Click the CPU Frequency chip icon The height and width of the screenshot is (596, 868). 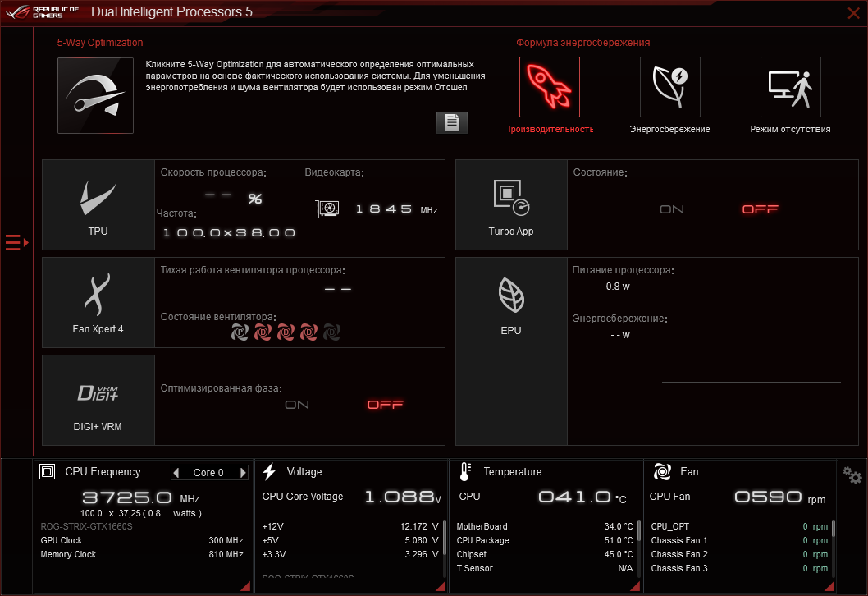click(x=47, y=472)
